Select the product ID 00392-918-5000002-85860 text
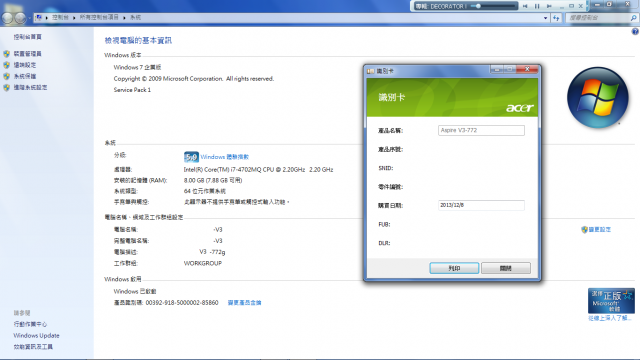 (x=182, y=302)
